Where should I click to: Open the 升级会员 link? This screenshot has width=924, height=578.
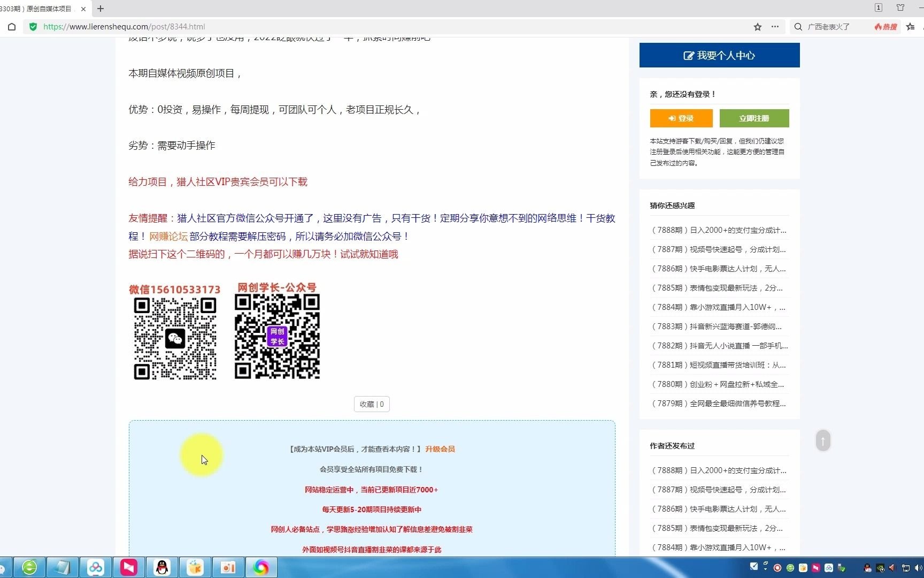click(440, 449)
